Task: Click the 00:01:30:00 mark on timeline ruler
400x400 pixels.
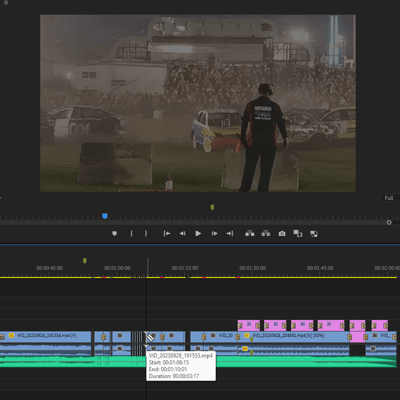Action: [x=252, y=268]
